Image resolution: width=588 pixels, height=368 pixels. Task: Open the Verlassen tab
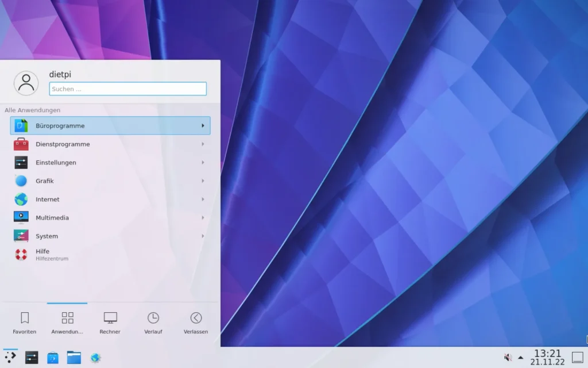pos(196,323)
